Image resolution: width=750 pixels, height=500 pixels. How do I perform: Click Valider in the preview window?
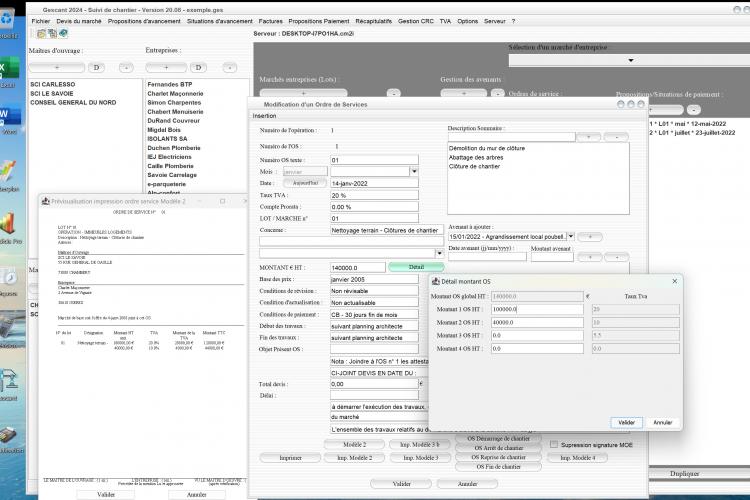[x=106, y=495]
